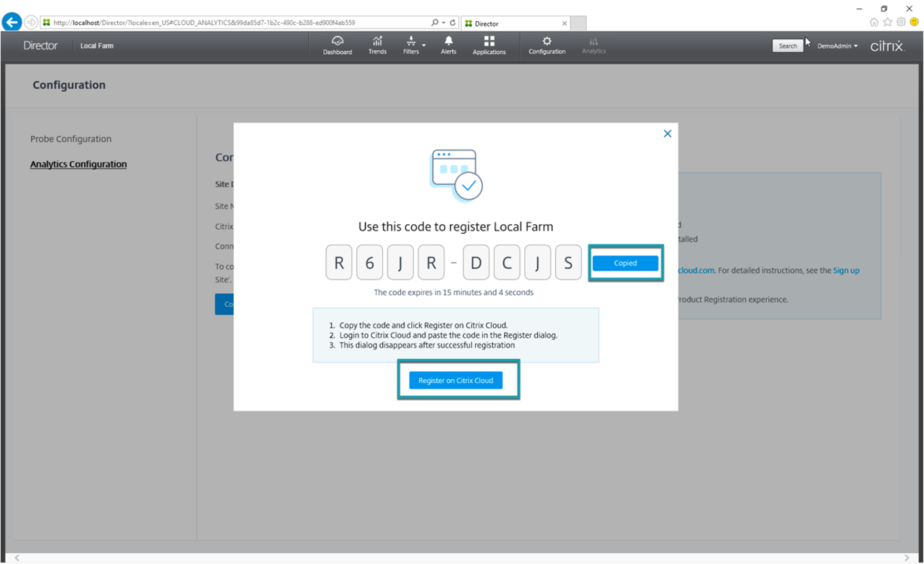Click the Director title in header

coord(41,46)
